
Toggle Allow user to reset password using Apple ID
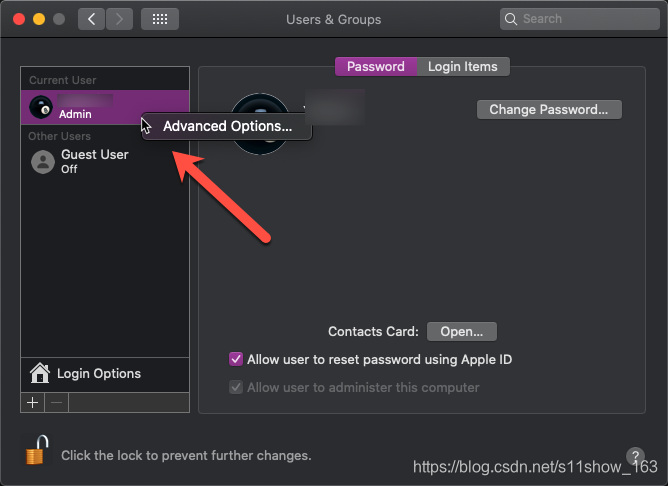(236, 359)
